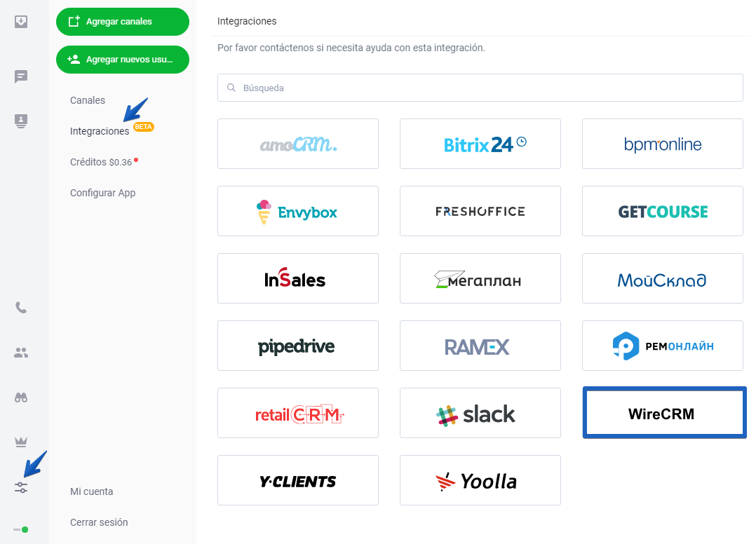756x544 pixels.
Task: Open the visitor monitor icon in sidebar
Action: click(x=21, y=121)
